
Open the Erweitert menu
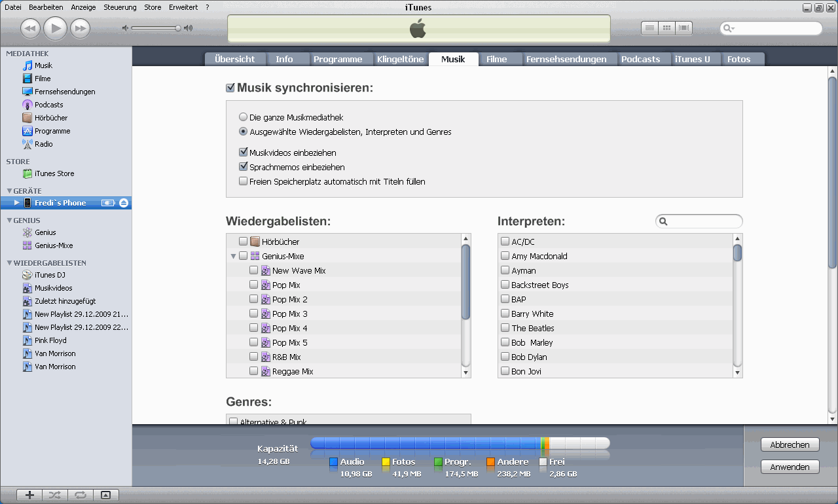click(183, 7)
